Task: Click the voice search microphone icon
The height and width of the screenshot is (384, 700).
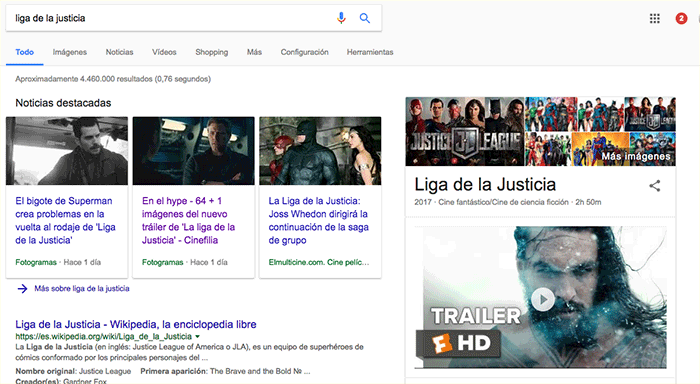Action: tap(341, 18)
